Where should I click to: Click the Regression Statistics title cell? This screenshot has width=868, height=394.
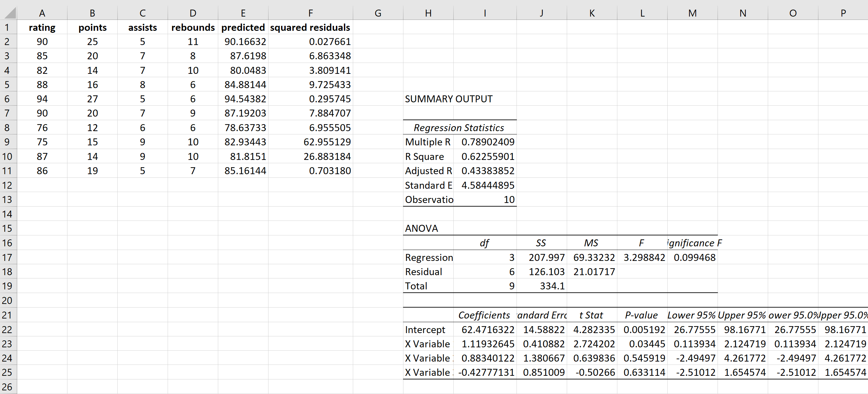click(459, 127)
